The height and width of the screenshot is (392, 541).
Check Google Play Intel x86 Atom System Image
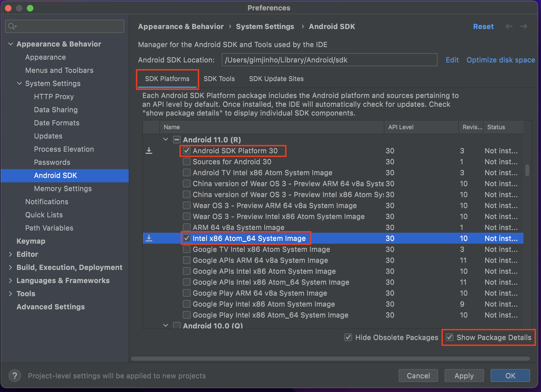click(x=187, y=304)
